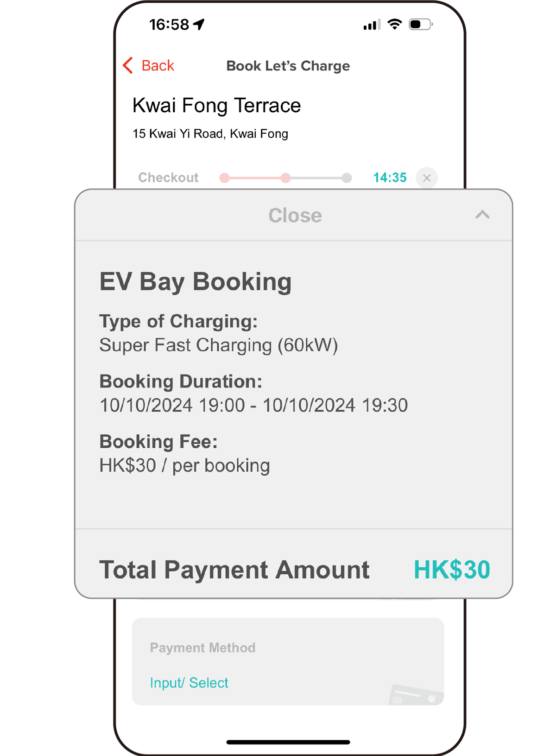Tap the location arrow beside the clock
Viewport: 556px width, 756px height.
click(199, 24)
